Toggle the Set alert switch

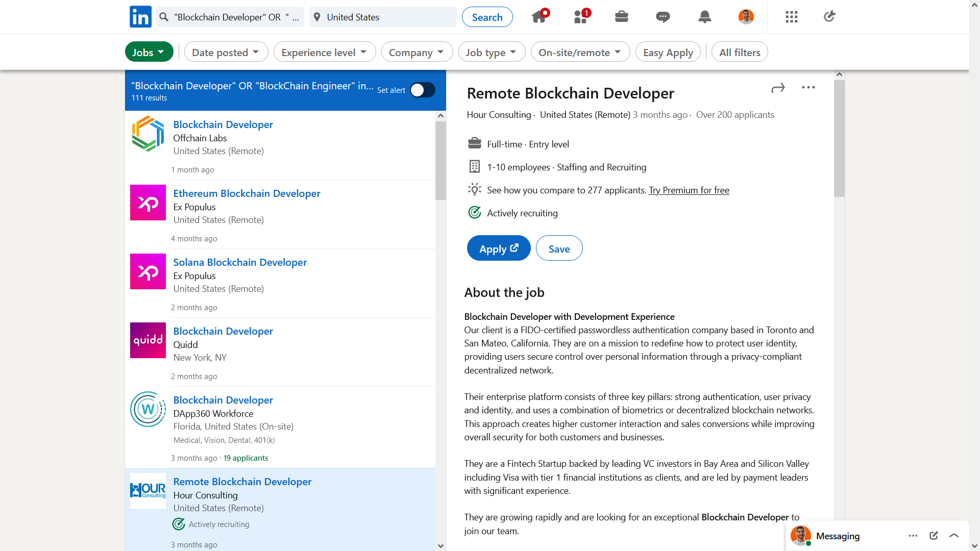423,90
